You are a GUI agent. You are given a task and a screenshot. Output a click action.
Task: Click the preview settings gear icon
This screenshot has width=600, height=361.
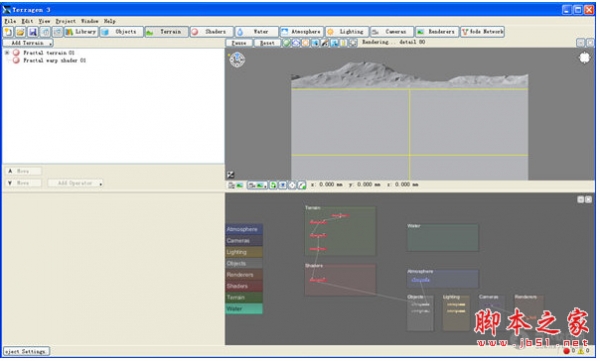pos(353,43)
